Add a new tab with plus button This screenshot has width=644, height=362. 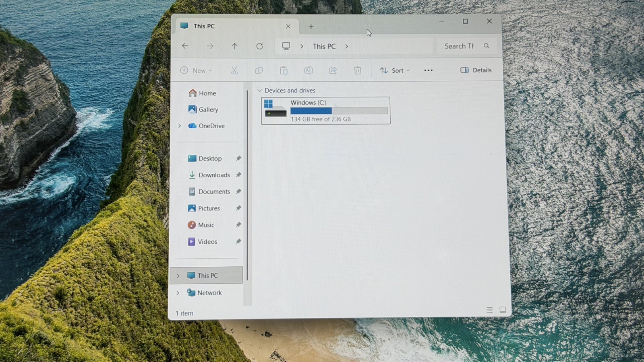tap(311, 27)
